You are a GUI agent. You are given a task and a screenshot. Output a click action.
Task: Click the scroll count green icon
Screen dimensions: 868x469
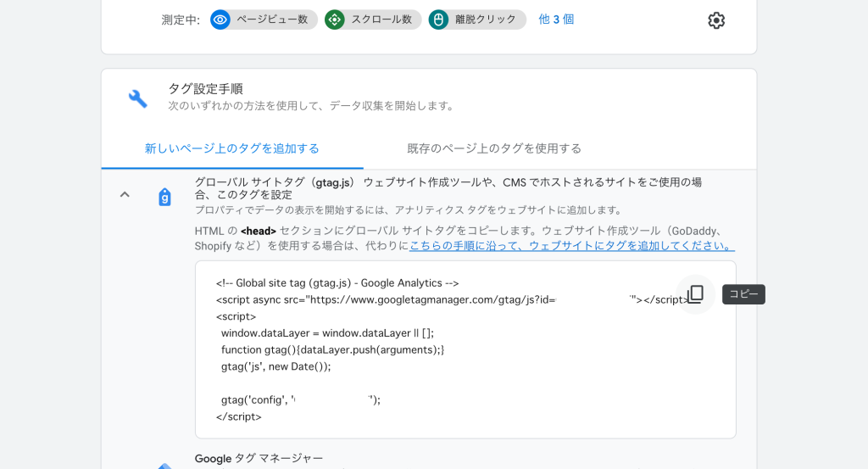334,20
